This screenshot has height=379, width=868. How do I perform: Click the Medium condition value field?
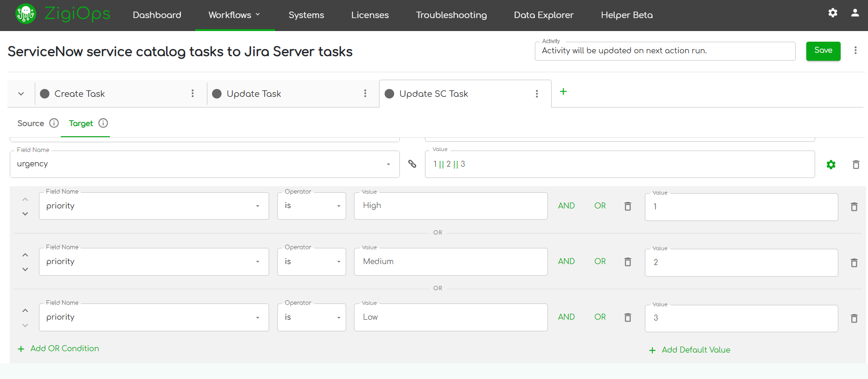coord(451,262)
